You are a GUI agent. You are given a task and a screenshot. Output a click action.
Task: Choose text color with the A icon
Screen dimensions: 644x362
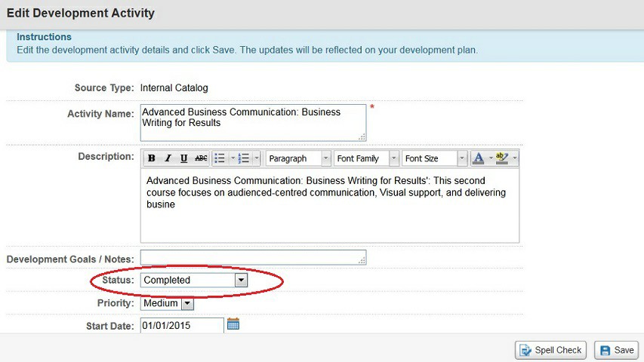tap(479, 158)
